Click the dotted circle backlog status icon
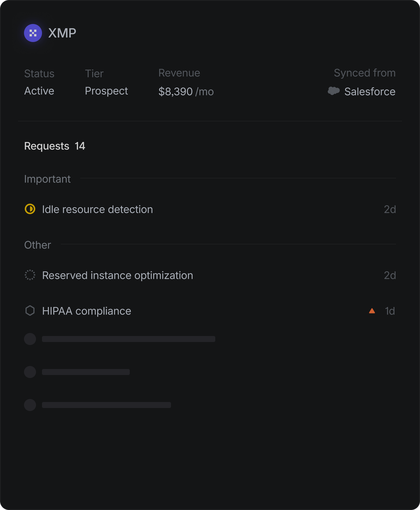The image size is (420, 510). [x=30, y=275]
